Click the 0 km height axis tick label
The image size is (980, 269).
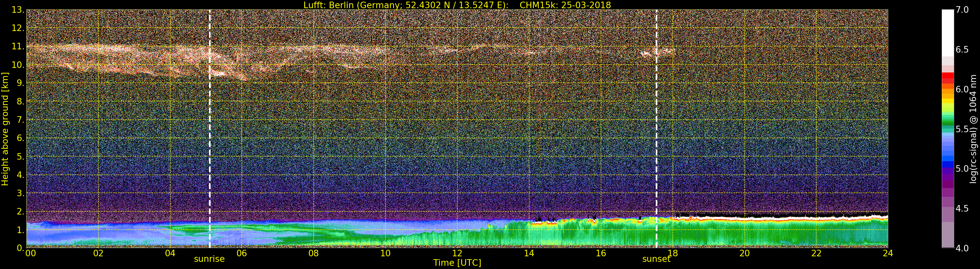pyautogui.click(x=20, y=248)
